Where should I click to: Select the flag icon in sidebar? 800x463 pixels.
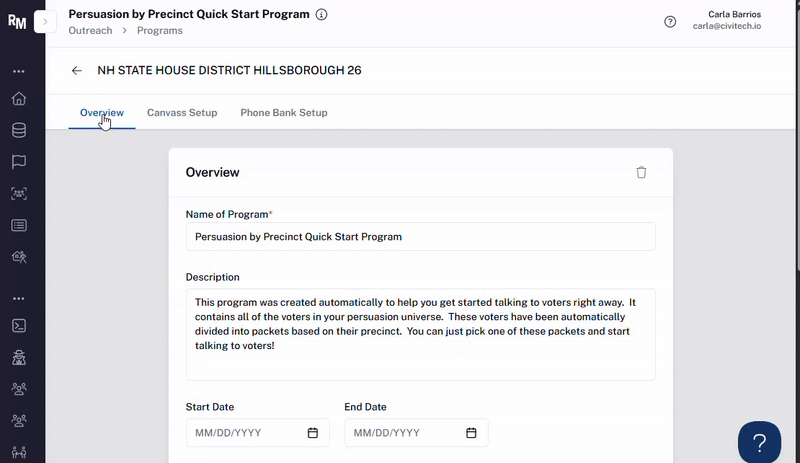[19, 162]
